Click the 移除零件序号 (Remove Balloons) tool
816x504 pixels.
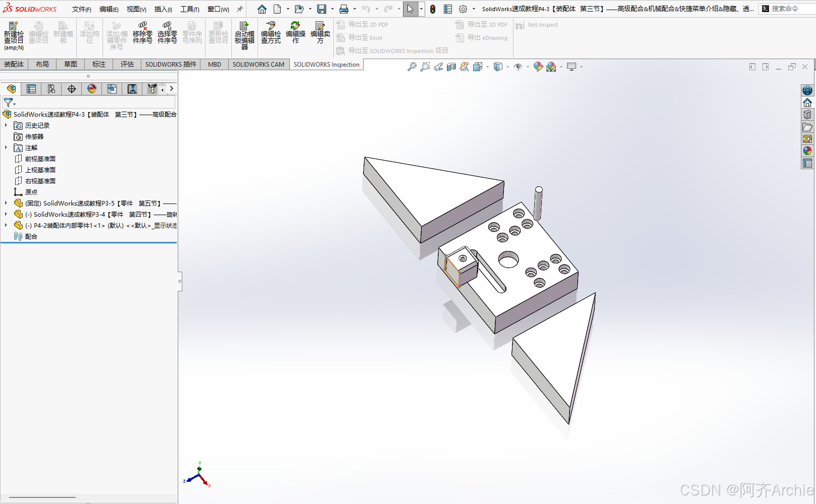click(142, 33)
